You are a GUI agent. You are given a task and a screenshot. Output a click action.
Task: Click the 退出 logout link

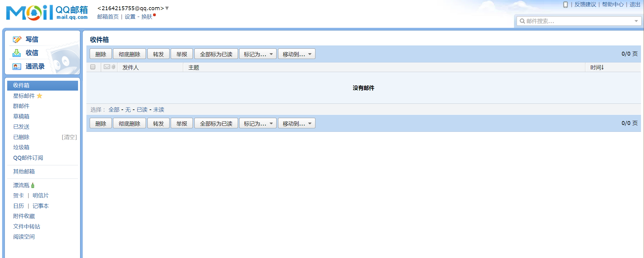(635, 4)
